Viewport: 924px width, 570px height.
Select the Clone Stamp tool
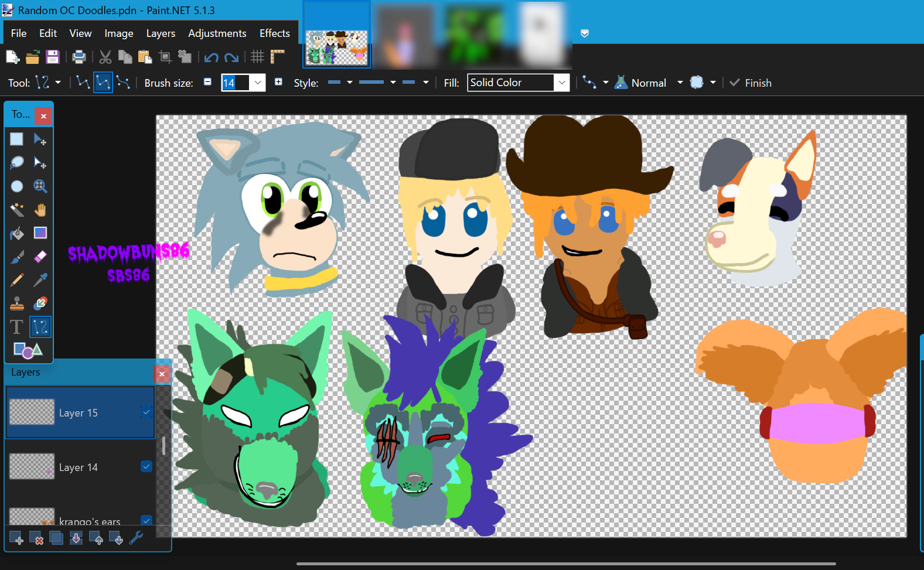pyautogui.click(x=16, y=303)
